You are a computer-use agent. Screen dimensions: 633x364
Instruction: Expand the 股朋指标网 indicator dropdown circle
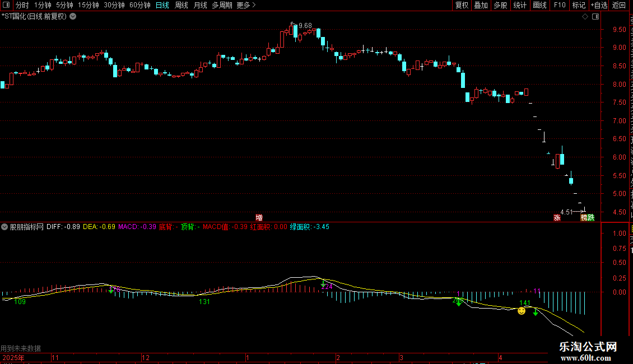click(x=4, y=227)
